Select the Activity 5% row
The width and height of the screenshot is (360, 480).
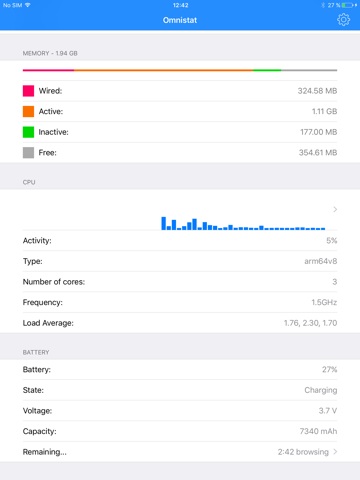(180, 240)
